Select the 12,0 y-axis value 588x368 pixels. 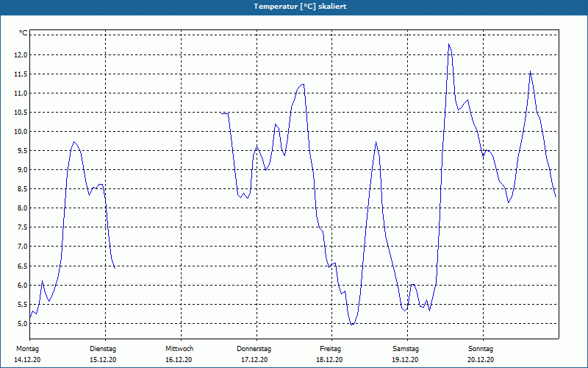click(21, 54)
